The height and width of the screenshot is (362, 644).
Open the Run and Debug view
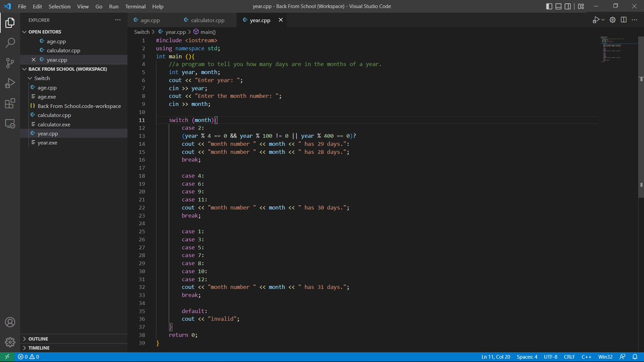10,84
